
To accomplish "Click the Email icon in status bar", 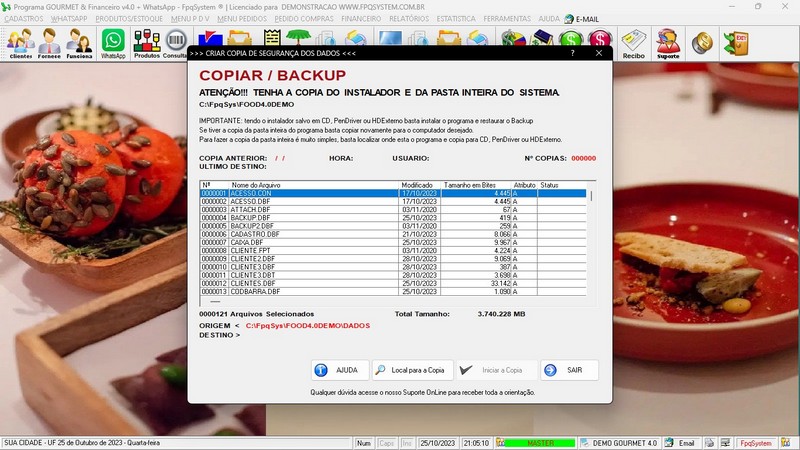I will [669, 443].
